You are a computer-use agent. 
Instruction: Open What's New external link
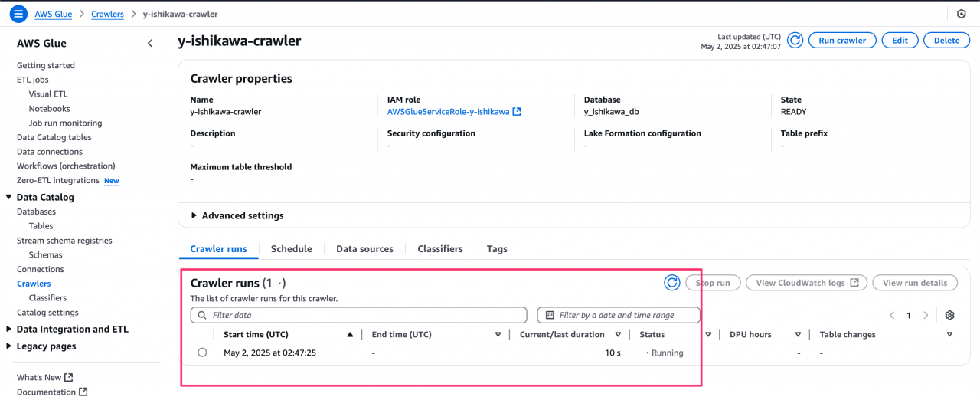coord(45,377)
